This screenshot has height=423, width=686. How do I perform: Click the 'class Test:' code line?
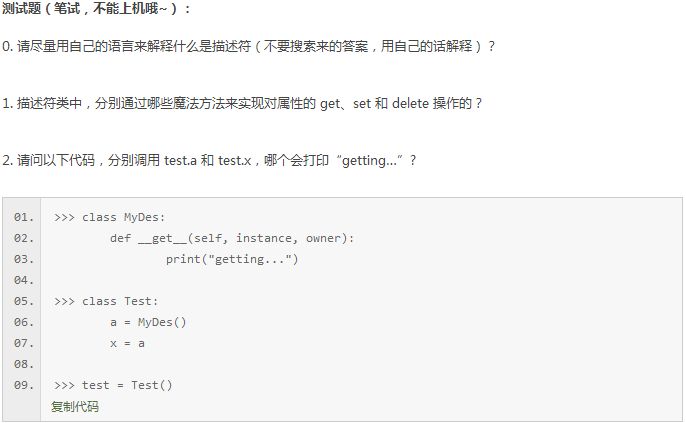click(x=106, y=301)
